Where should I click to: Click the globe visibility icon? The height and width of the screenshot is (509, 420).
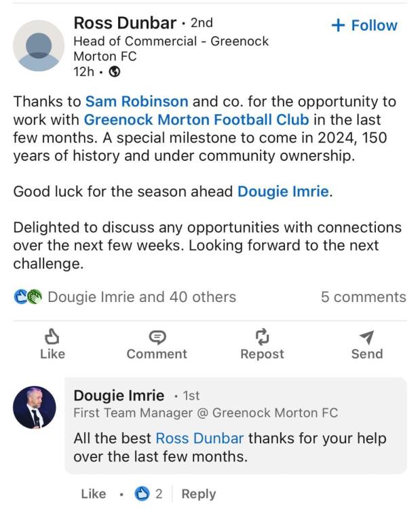(115, 72)
